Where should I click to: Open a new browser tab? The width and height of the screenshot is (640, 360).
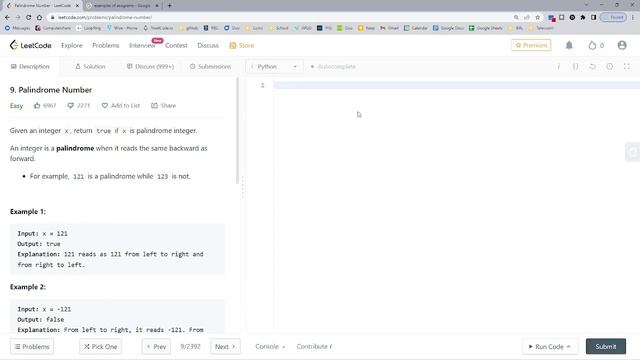(x=169, y=6)
